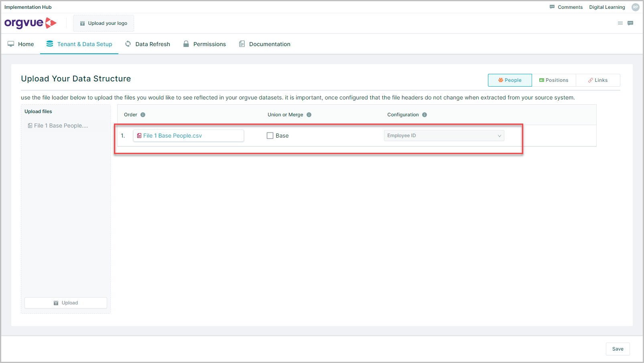Open Digital Learning link
This screenshot has width=644, height=363.
tap(607, 7)
